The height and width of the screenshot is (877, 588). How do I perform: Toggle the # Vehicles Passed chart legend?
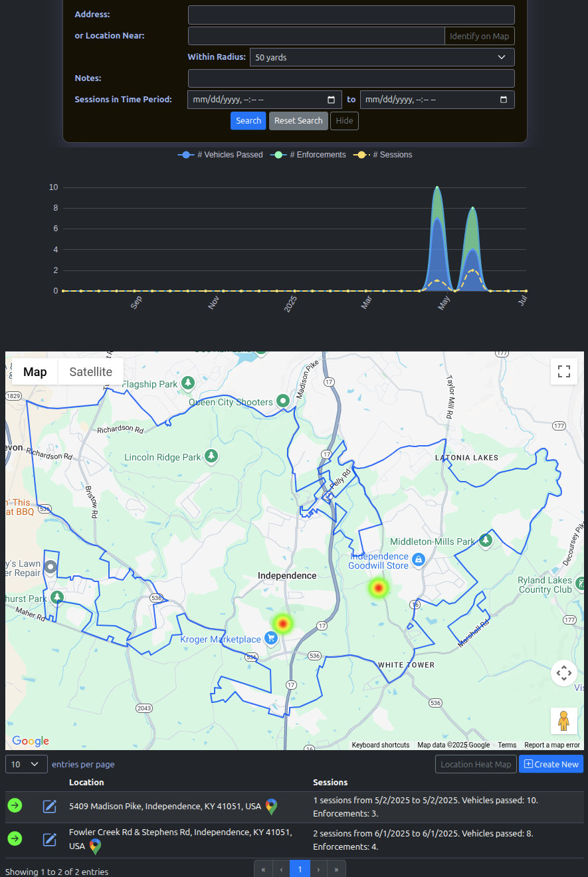point(221,155)
